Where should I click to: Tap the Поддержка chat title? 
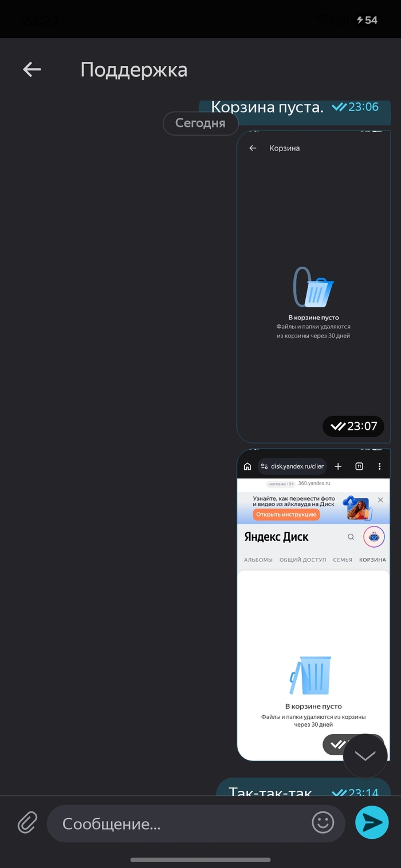click(x=133, y=69)
